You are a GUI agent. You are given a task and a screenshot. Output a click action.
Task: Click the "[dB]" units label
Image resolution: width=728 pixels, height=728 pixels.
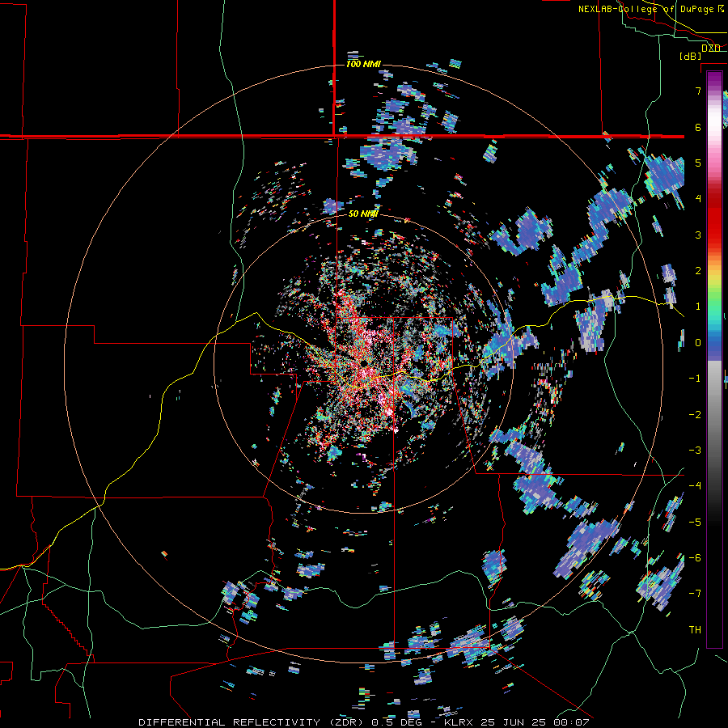(691, 56)
